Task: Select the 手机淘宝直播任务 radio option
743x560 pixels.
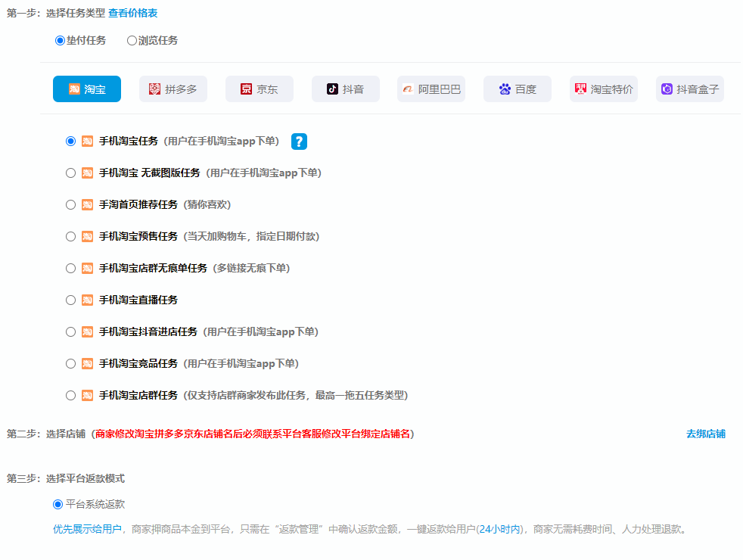Action: click(x=70, y=300)
